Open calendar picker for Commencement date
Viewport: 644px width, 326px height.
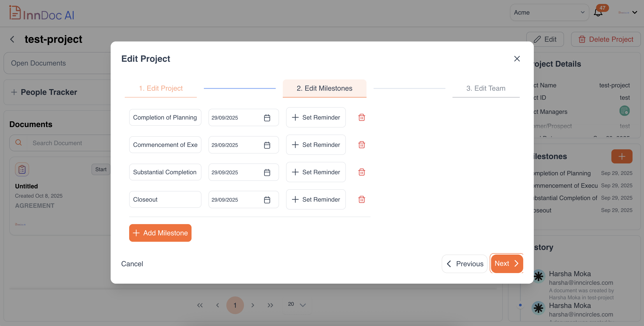pyautogui.click(x=267, y=145)
